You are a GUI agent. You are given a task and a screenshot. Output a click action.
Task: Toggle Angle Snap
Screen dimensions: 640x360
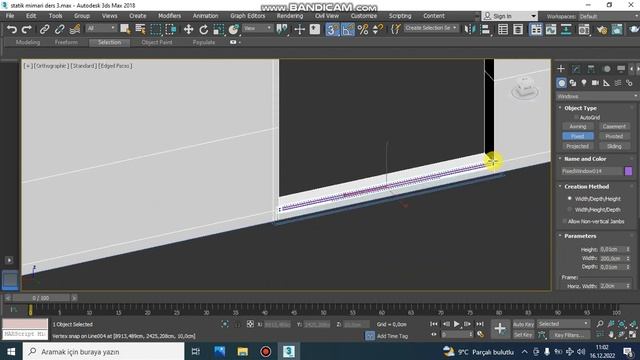pos(347,29)
